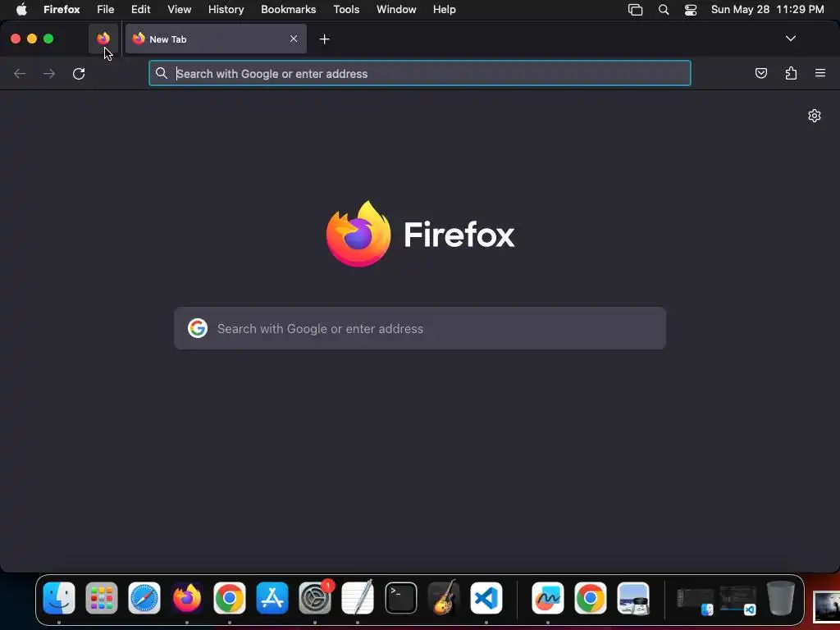
Task: Open Control Center in menu bar
Action: 691,10
